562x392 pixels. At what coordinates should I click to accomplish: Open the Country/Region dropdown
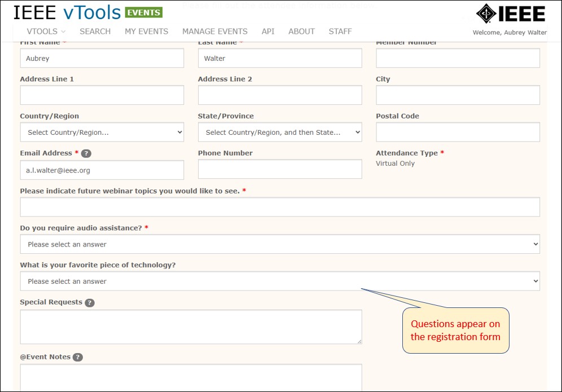coord(102,132)
